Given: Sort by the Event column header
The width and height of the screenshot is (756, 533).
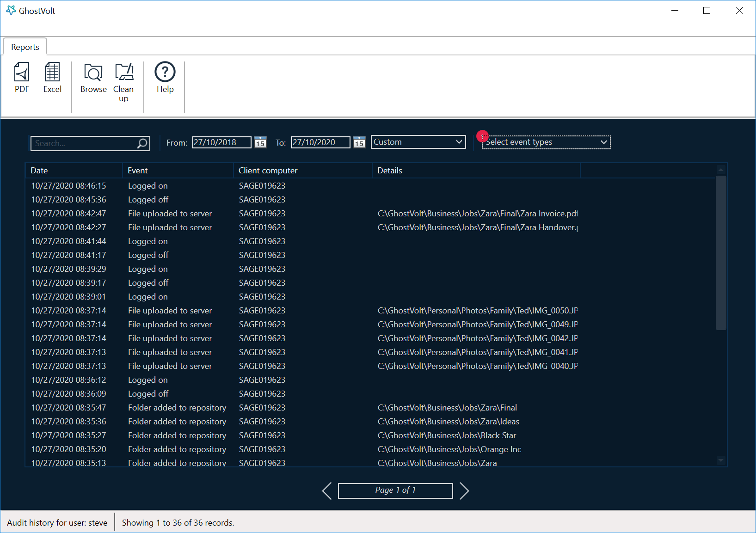Looking at the screenshot, I should click(178, 170).
